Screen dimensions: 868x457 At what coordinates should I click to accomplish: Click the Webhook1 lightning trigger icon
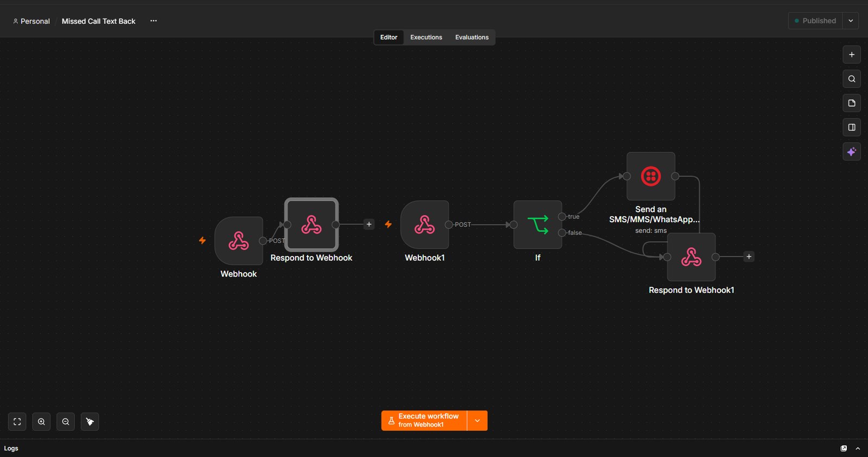pyautogui.click(x=388, y=224)
